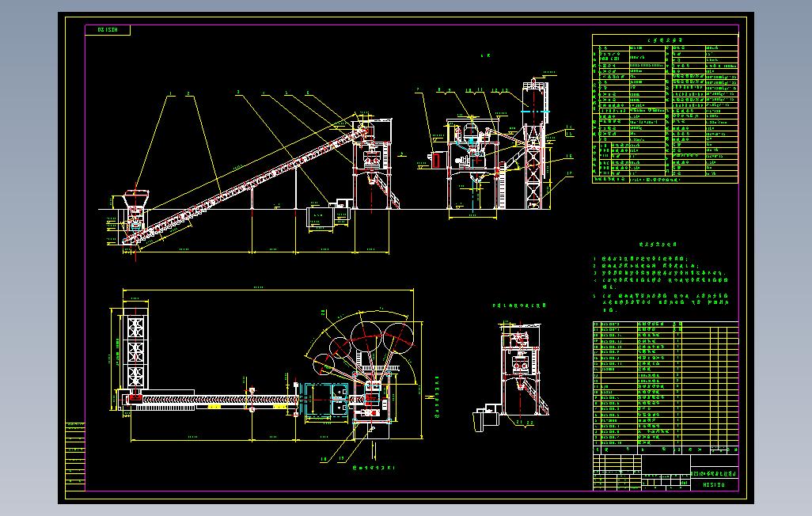Screen dimensions: 812x516
Task: Select callout number 3 in elevation view
Action: pyautogui.click(x=238, y=93)
